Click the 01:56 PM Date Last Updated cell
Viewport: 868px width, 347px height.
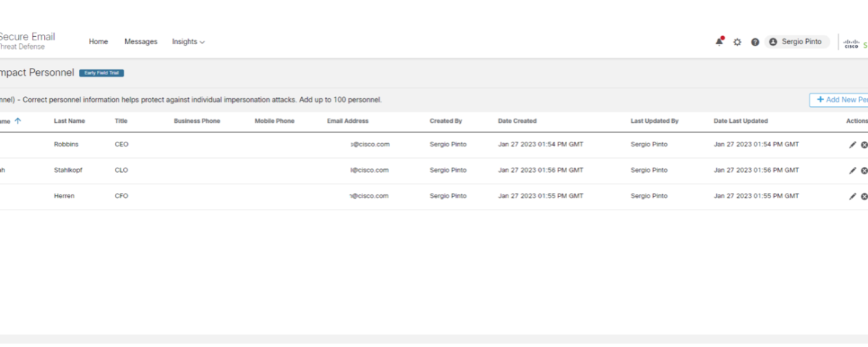[757, 170]
